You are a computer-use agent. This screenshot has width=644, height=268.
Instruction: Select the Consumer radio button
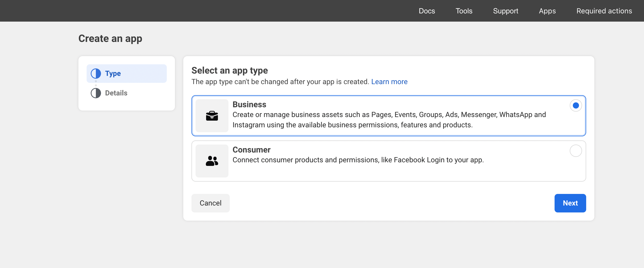576,151
